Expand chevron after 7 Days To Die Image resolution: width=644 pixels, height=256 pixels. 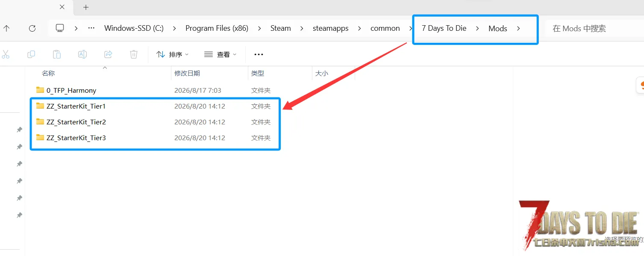coord(477,29)
